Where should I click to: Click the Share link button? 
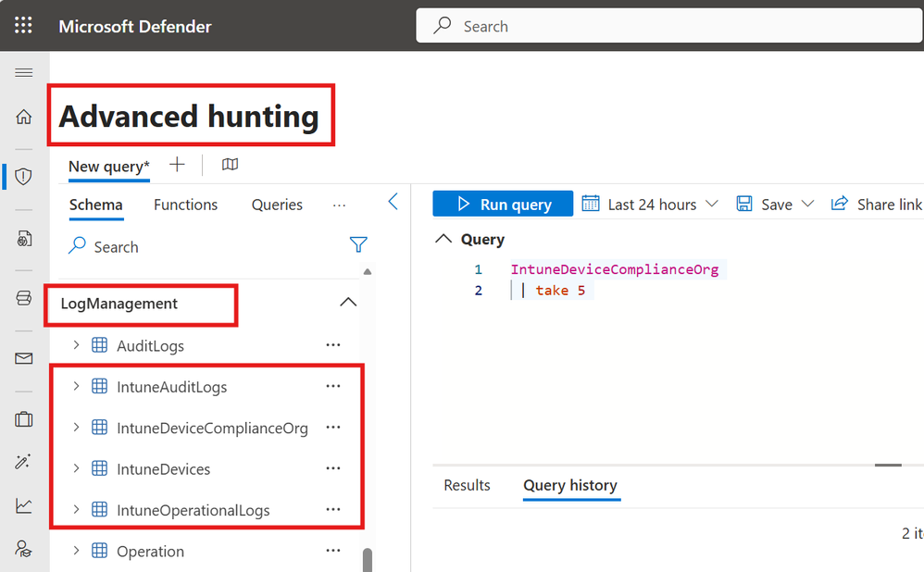[x=876, y=205]
